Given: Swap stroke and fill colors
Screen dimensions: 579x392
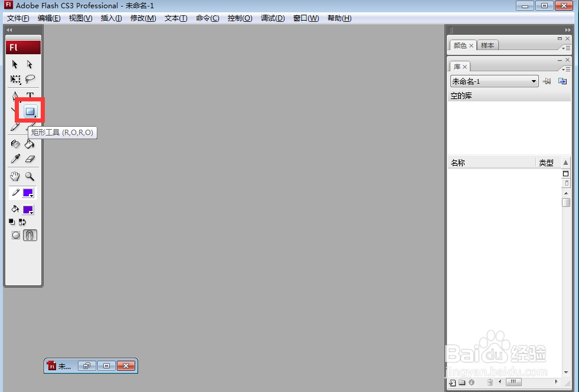Looking at the screenshot, I should tap(22, 222).
